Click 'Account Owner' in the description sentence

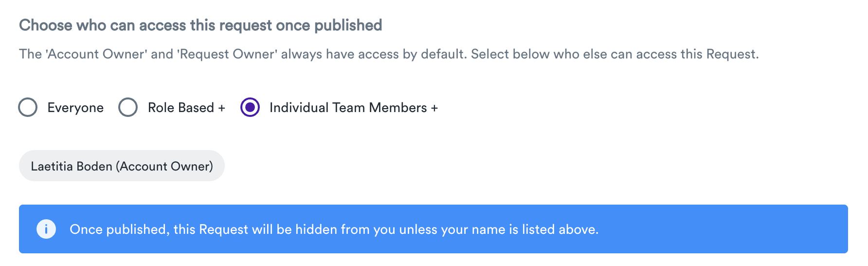96,54
